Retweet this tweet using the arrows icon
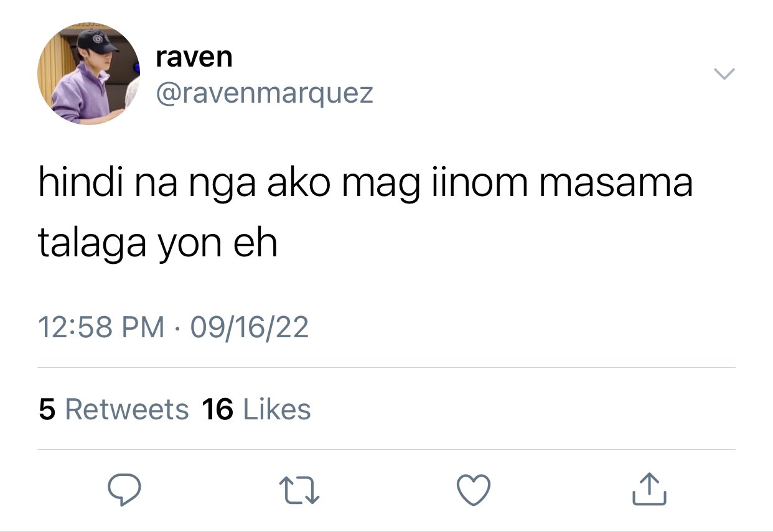773x532 pixels. (299, 490)
